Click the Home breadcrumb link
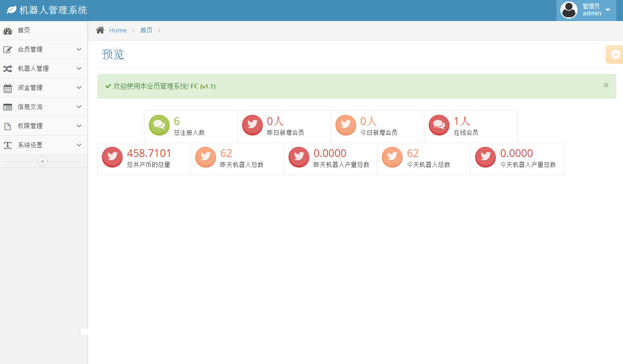The image size is (623, 364). point(118,30)
